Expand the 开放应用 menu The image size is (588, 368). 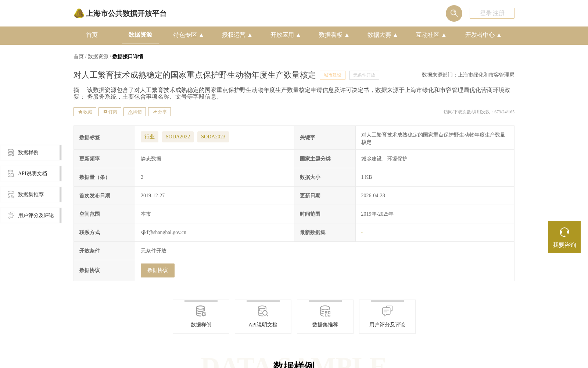(x=286, y=35)
